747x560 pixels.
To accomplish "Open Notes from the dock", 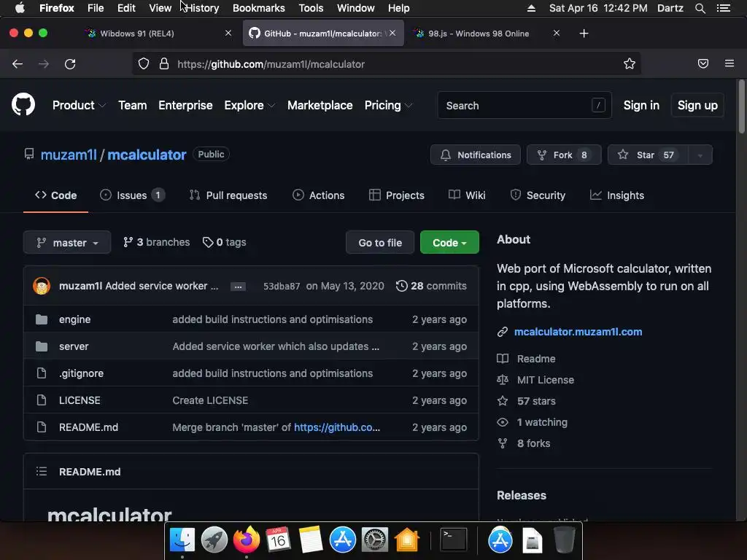I will coord(310,540).
